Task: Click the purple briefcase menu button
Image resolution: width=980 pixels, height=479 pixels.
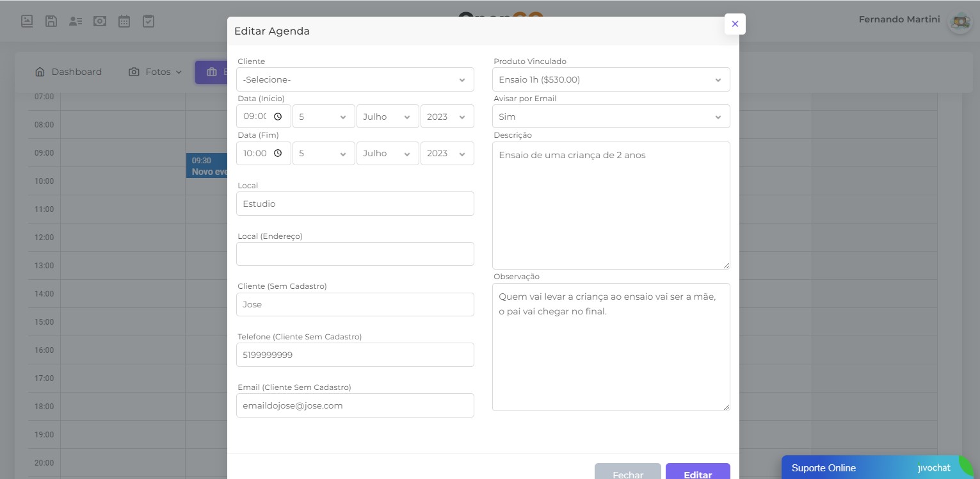Action: coord(211,72)
